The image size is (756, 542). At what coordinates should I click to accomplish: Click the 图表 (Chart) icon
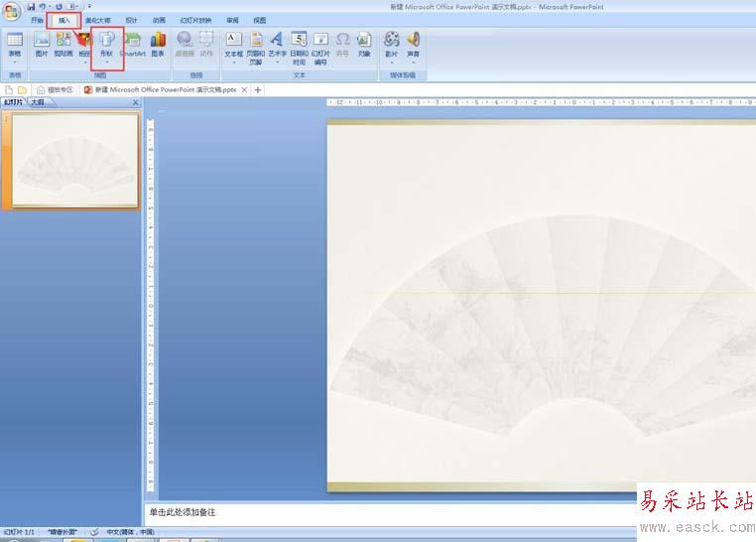[158, 45]
